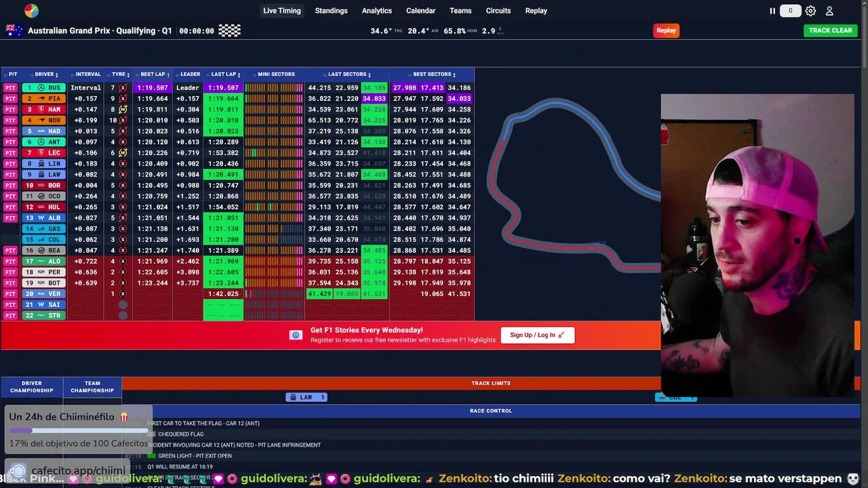Switch to Driver Championship tab
This screenshot has width=868, height=488.
32,387
